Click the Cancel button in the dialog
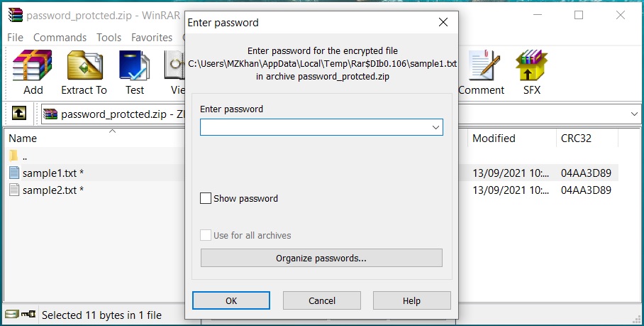This screenshot has width=644, height=326. 321,300
